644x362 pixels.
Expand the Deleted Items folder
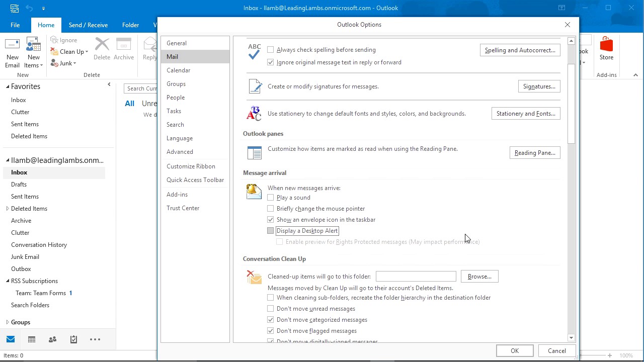8,209
